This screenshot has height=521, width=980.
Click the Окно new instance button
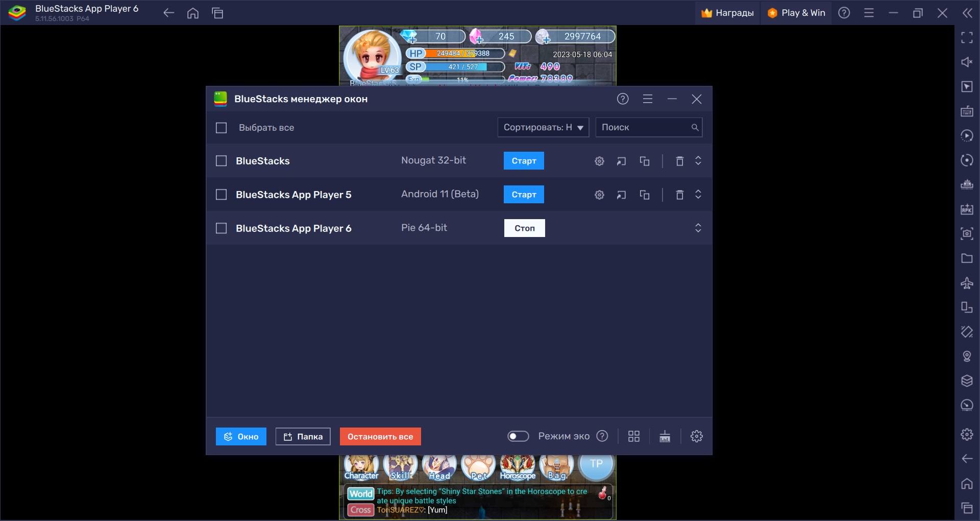[x=241, y=437]
